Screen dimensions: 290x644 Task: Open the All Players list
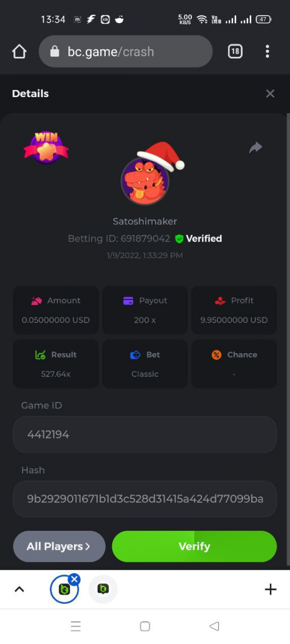point(59,546)
